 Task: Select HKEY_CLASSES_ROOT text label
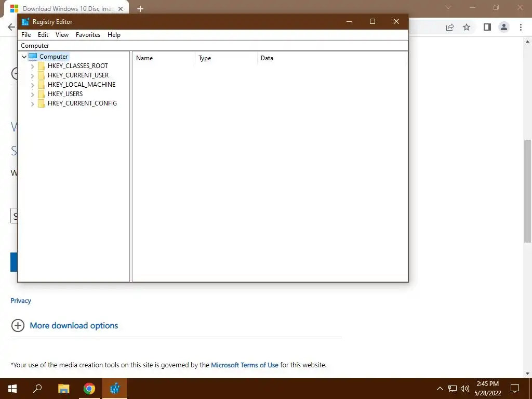pos(78,66)
